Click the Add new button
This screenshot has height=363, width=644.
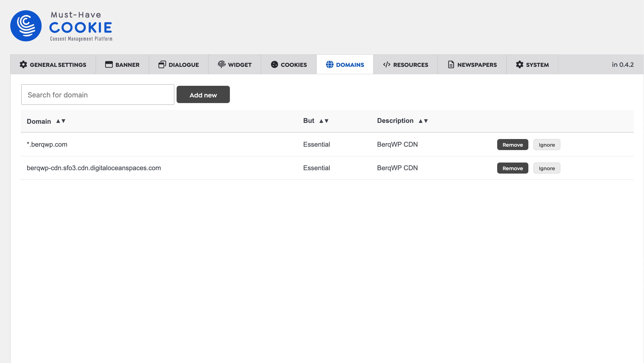click(203, 95)
